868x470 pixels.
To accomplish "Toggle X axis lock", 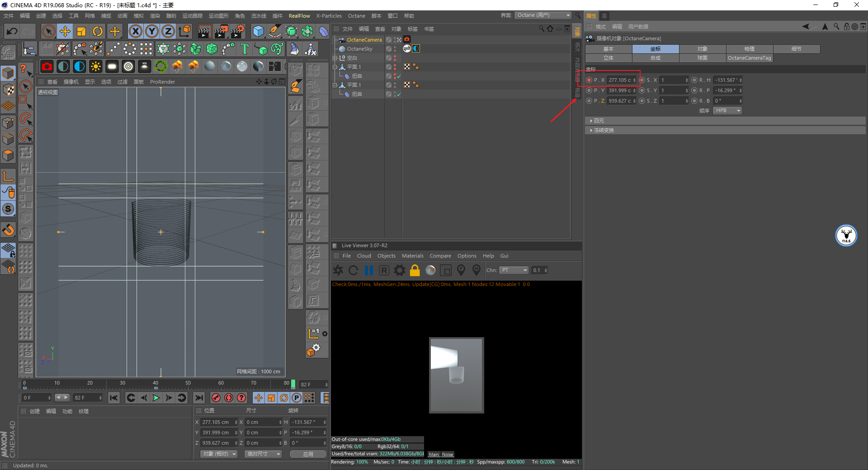I will click(x=135, y=31).
